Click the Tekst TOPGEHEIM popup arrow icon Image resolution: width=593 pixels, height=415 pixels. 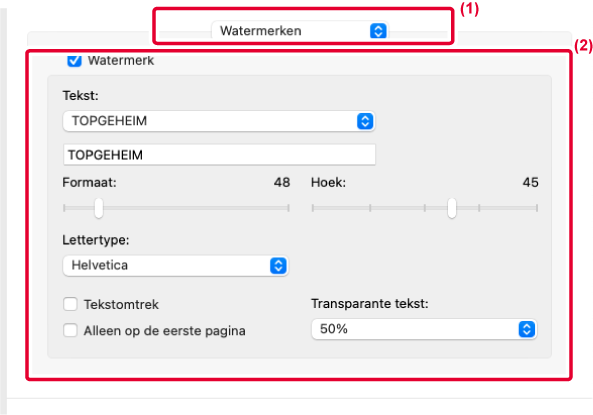(365, 121)
